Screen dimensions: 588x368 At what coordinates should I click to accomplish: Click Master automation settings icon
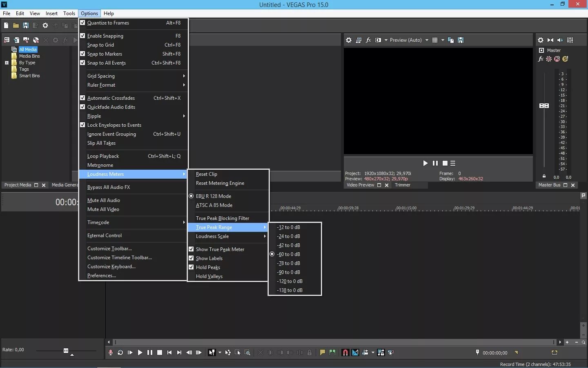coord(549,59)
